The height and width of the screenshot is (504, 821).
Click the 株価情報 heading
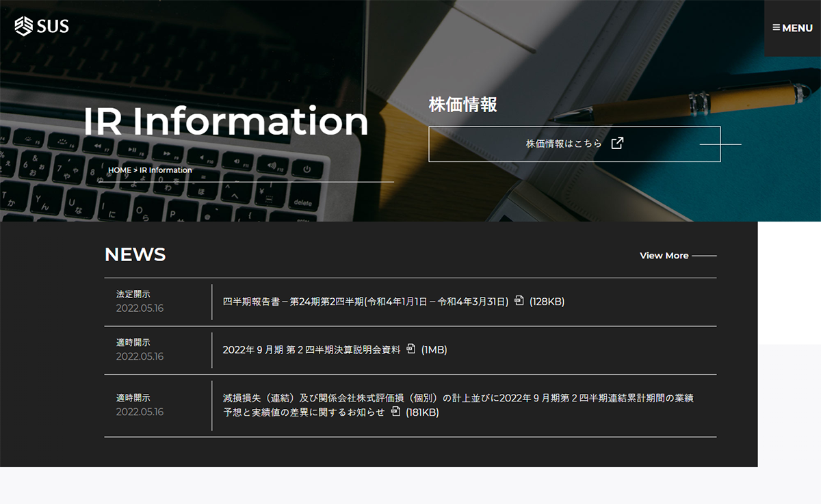click(x=462, y=105)
